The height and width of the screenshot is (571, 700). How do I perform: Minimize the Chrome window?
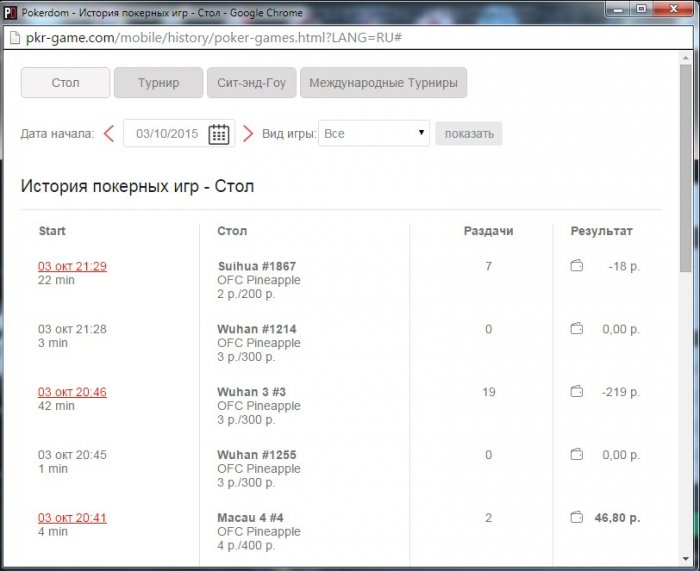tap(618, 8)
